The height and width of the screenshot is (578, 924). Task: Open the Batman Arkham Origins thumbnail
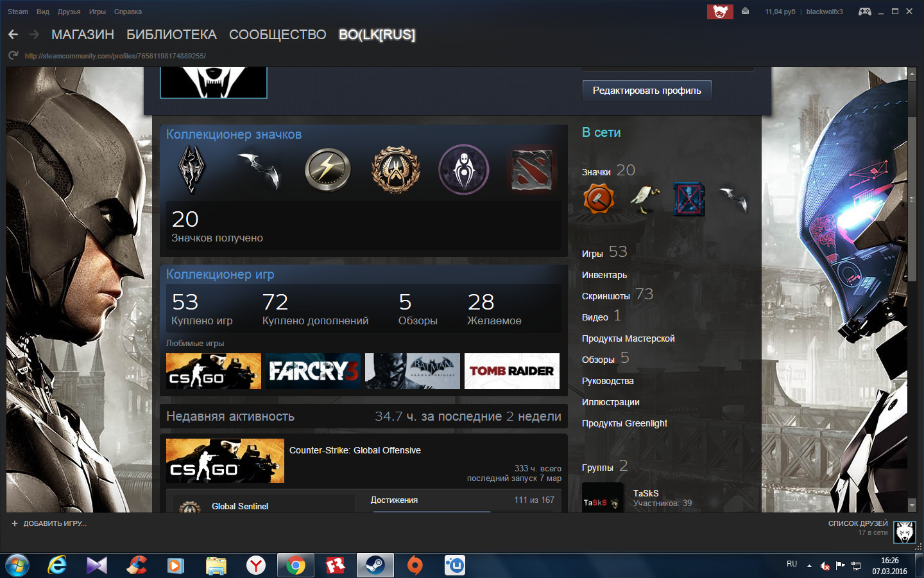click(413, 371)
